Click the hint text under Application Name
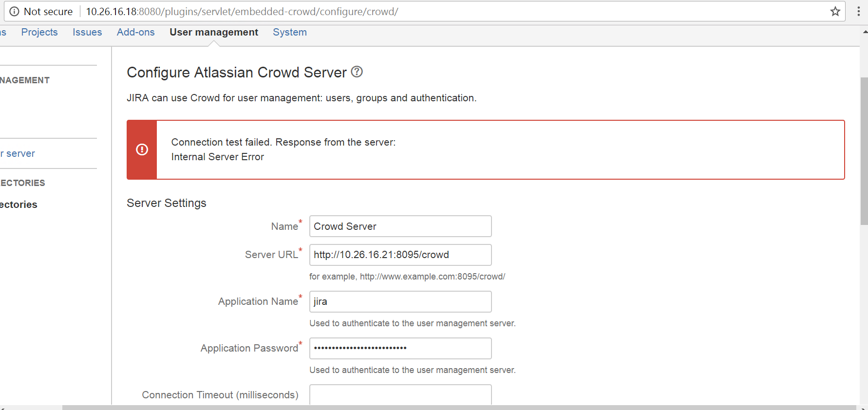 (x=413, y=323)
